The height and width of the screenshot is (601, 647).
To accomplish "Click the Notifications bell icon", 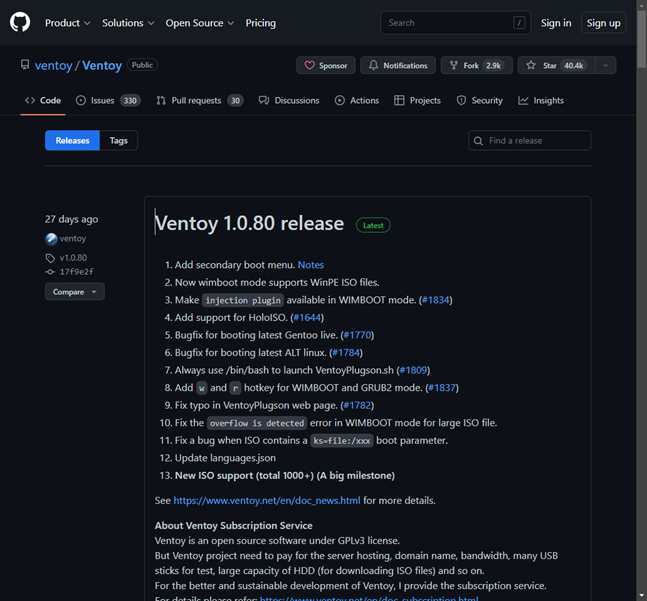I will (x=373, y=65).
